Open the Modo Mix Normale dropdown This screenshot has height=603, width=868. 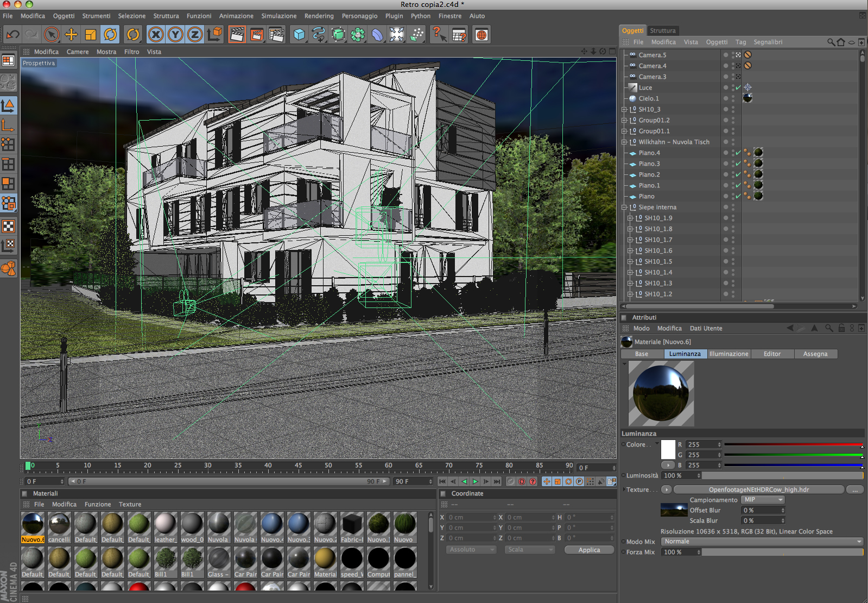click(762, 542)
